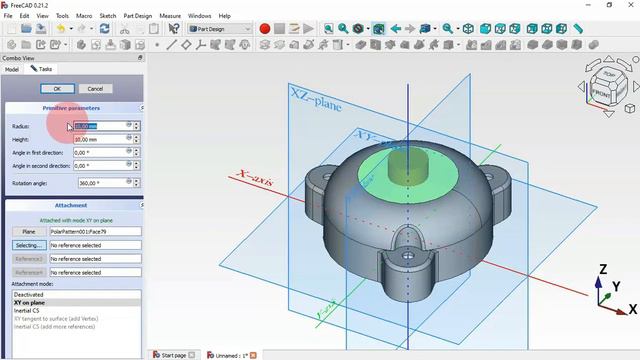Select the Boolean operation tool

[x=593, y=44]
